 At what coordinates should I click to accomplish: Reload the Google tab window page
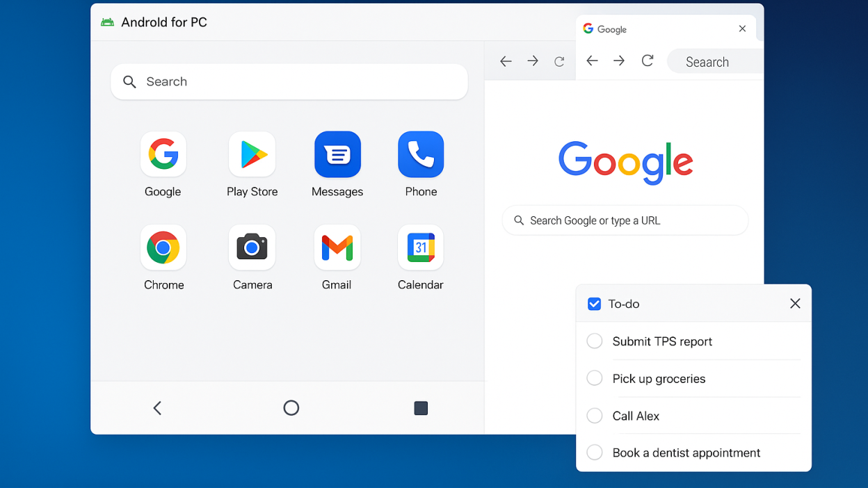pyautogui.click(x=648, y=60)
